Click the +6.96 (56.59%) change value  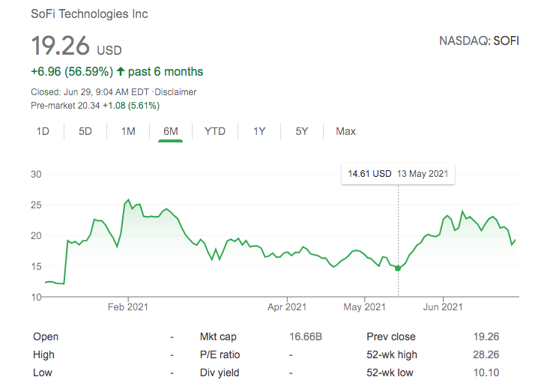tap(72, 71)
